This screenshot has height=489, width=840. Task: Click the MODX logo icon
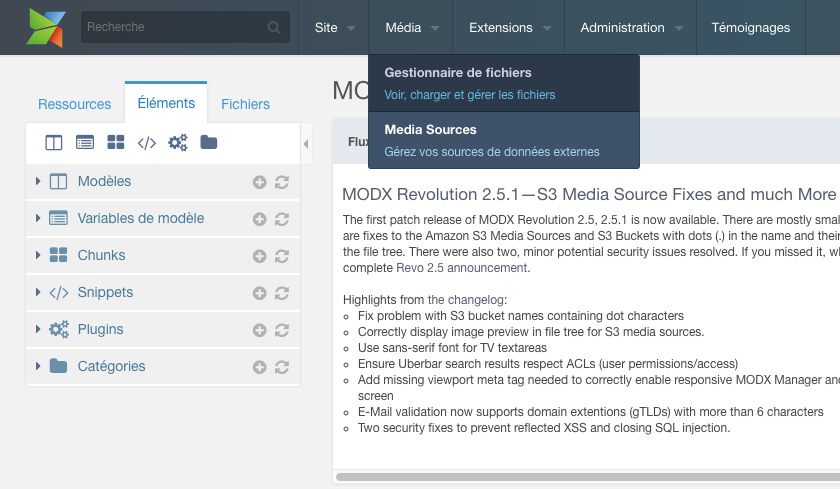(x=46, y=27)
